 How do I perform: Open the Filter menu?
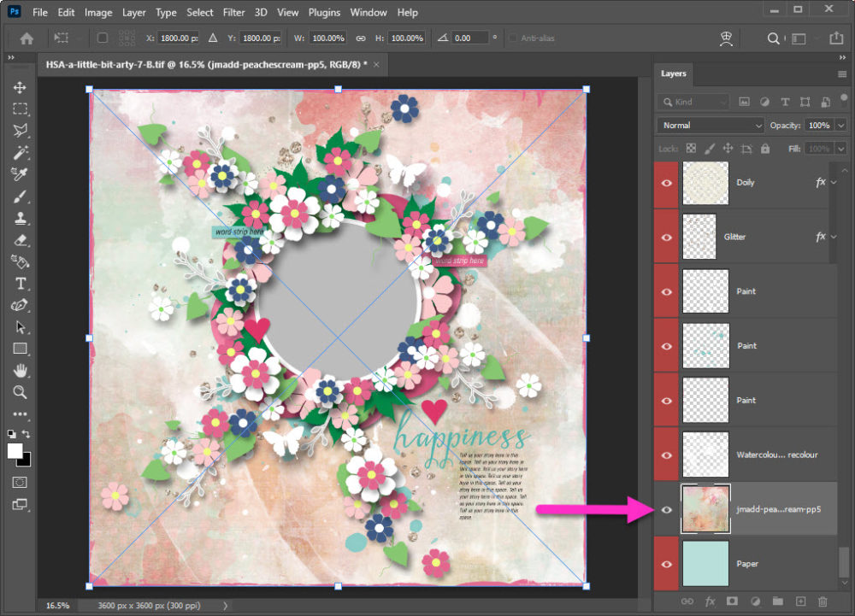tap(233, 13)
